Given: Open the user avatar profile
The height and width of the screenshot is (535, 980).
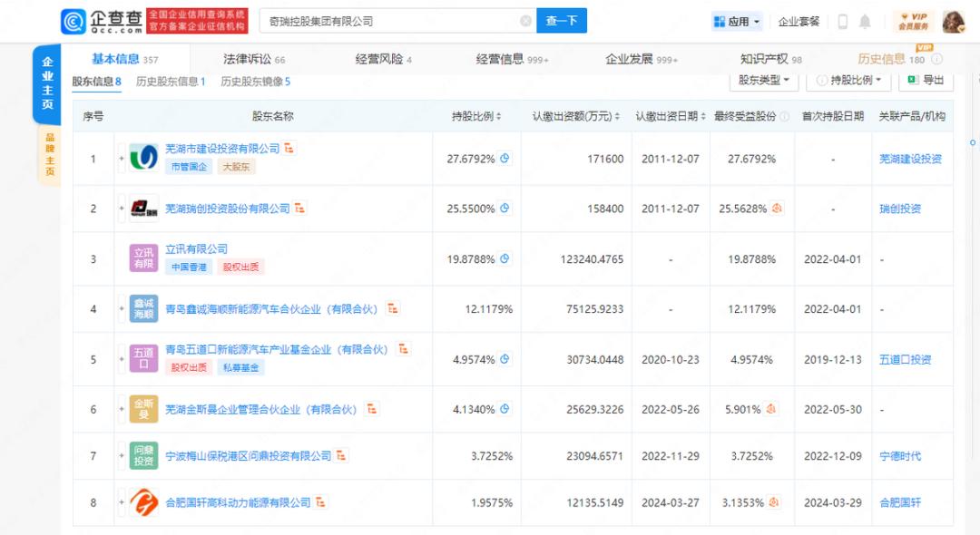Looking at the screenshot, I should [x=953, y=21].
